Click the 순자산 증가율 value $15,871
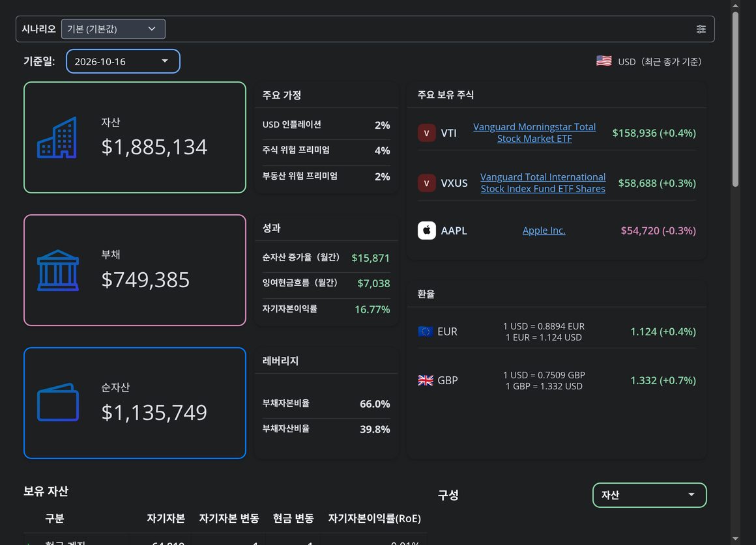The height and width of the screenshot is (545, 756). (x=370, y=259)
